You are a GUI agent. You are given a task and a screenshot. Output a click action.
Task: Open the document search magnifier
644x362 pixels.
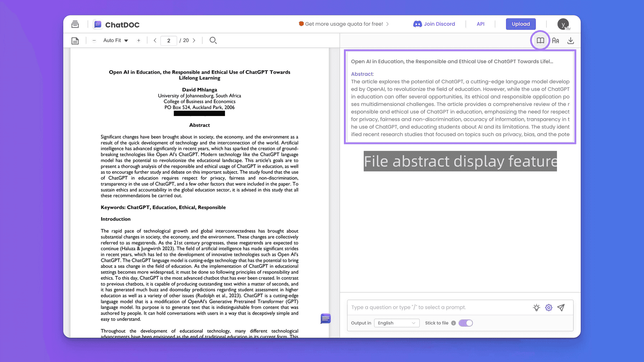tap(213, 40)
